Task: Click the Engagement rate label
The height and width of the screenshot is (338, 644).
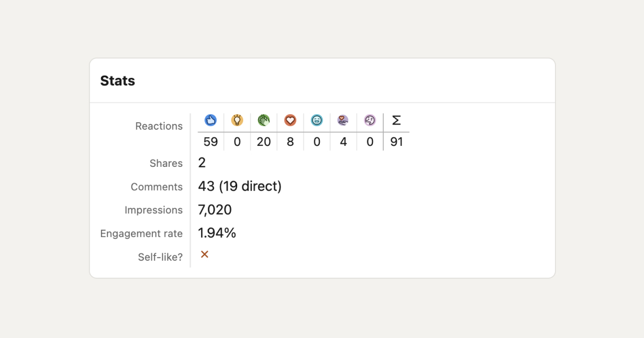Action: (142, 233)
